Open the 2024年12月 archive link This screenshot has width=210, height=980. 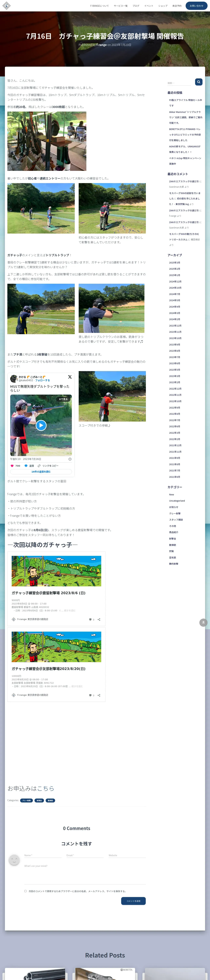click(x=175, y=282)
